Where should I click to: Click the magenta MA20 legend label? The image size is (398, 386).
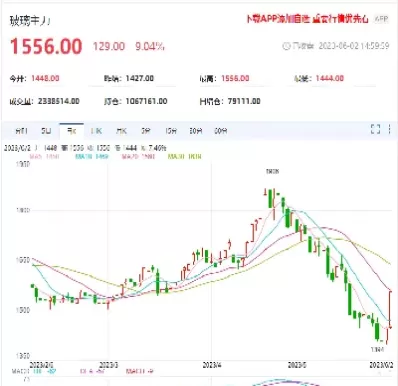pyautogui.click(x=138, y=156)
